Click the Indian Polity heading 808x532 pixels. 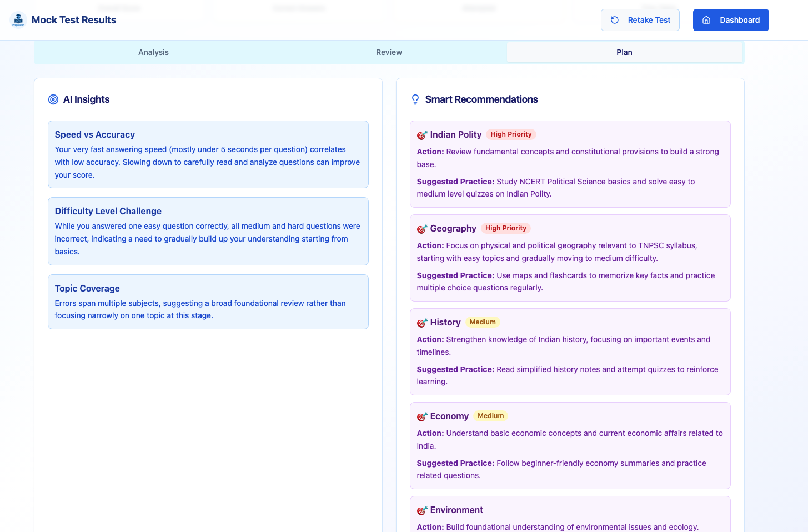coord(456,134)
